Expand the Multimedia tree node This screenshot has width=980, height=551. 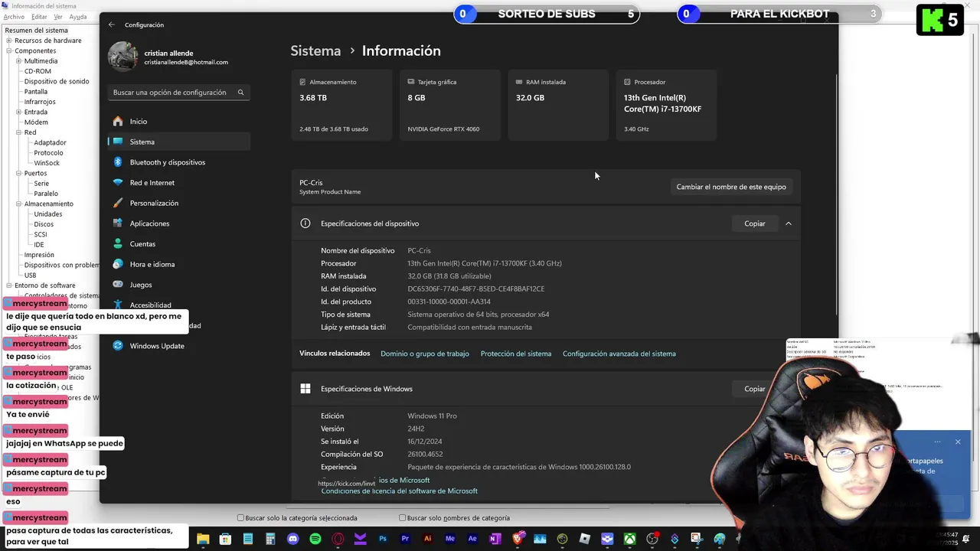pos(18,61)
